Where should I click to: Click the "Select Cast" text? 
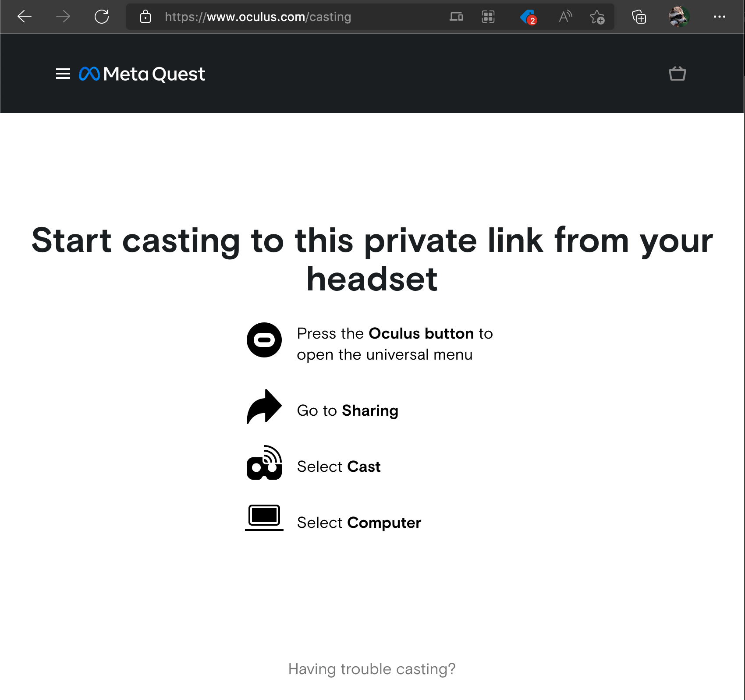[x=339, y=467]
